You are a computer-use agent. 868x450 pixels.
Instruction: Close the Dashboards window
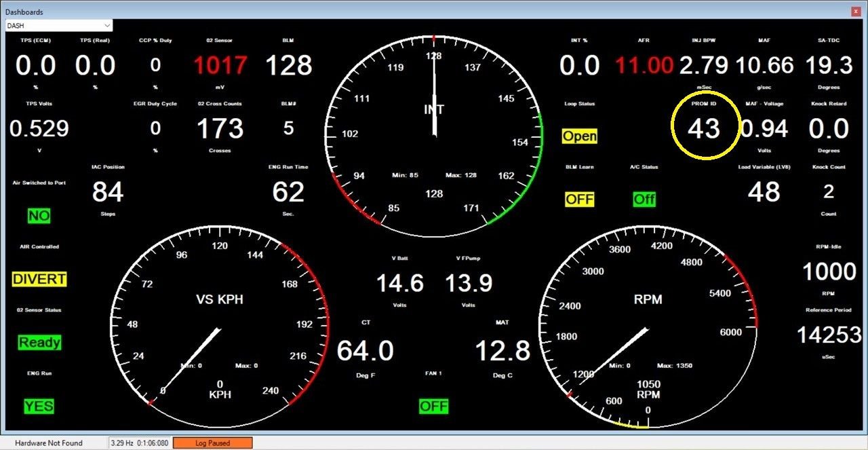856,12
